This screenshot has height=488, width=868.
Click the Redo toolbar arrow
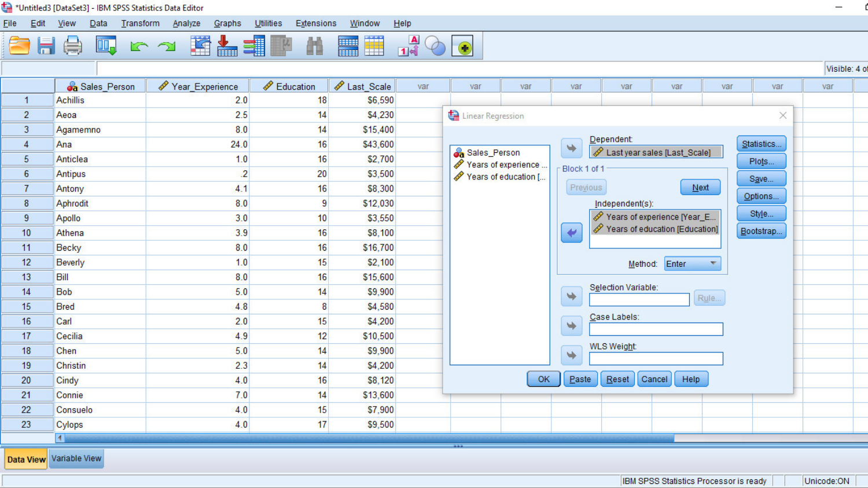point(167,46)
